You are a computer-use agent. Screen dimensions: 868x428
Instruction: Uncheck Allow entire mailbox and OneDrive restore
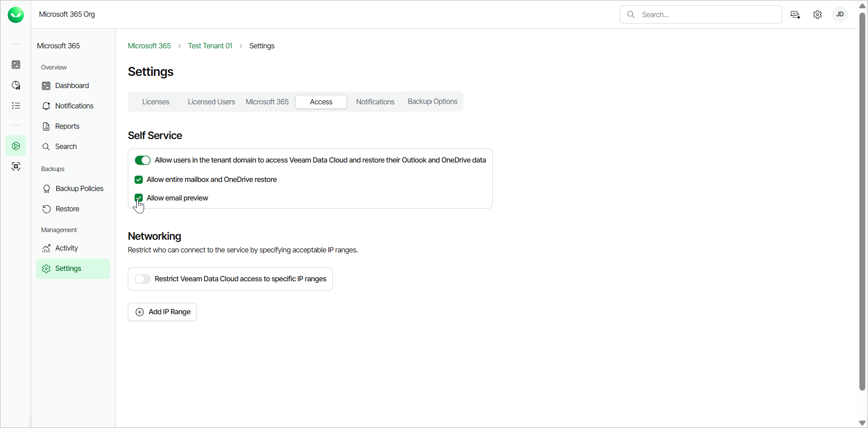pos(139,180)
